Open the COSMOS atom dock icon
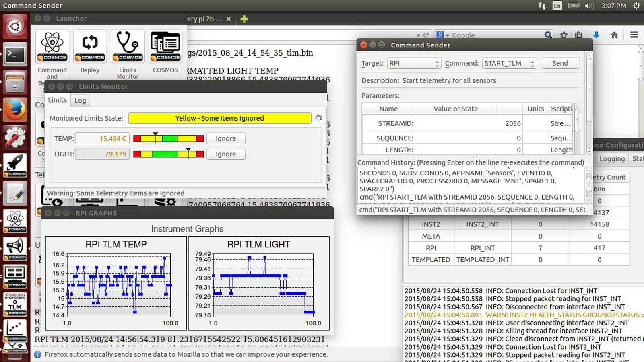 click(x=15, y=221)
